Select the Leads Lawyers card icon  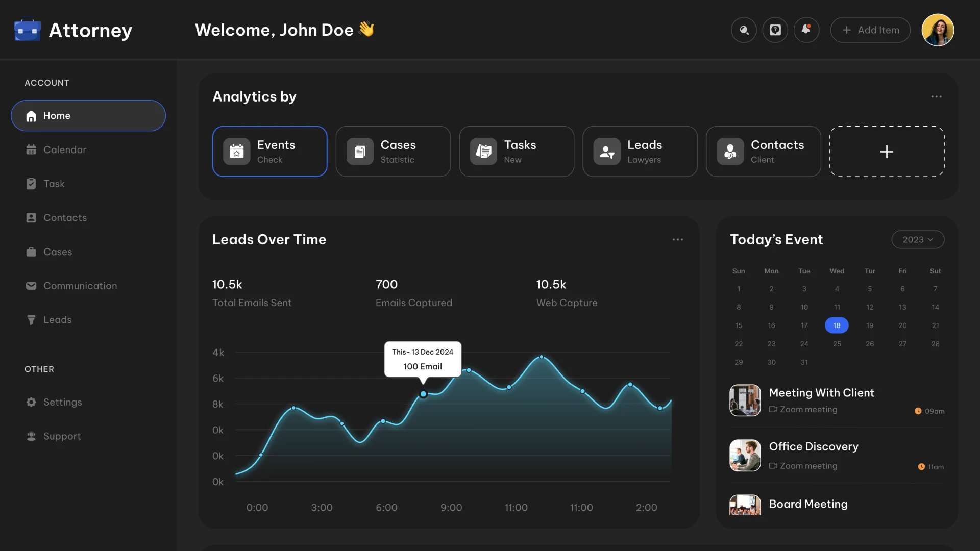607,151
